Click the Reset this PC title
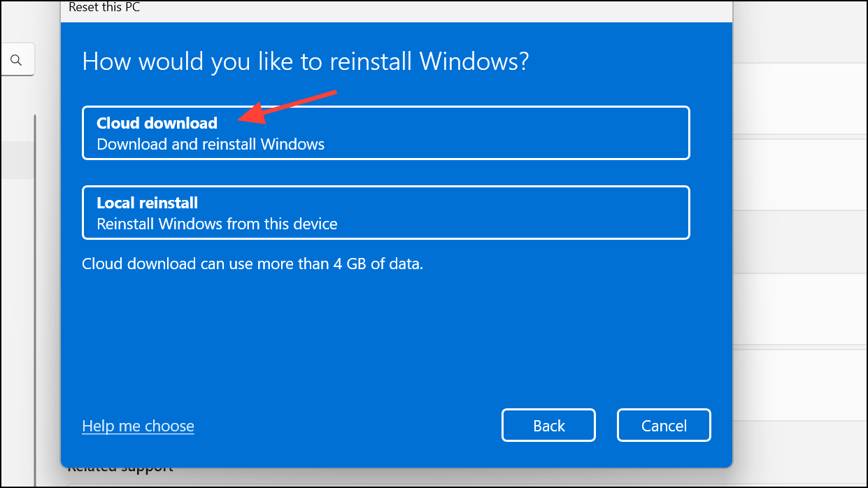The width and height of the screenshot is (868, 488). point(104,7)
